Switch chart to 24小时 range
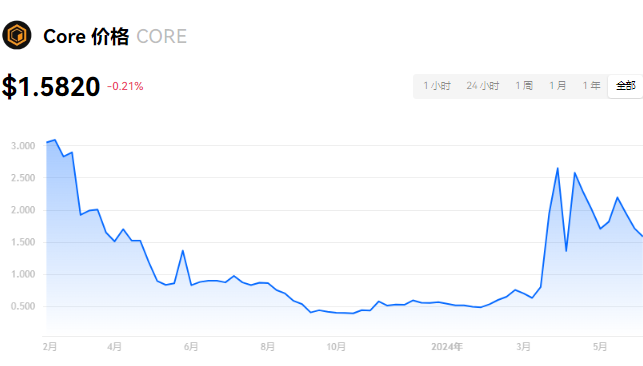This screenshot has height=366, width=643. (x=482, y=86)
